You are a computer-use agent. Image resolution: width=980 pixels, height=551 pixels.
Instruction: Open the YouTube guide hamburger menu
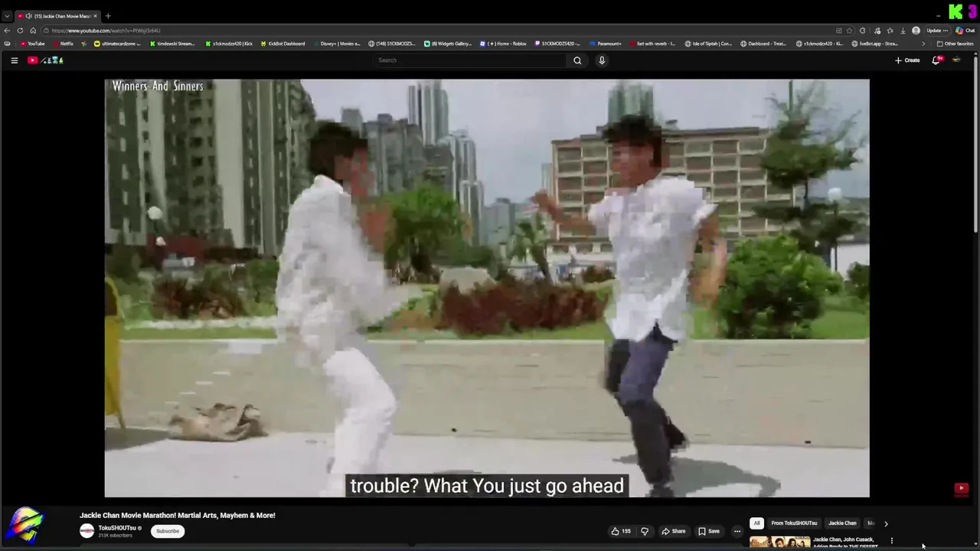pos(14,60)
